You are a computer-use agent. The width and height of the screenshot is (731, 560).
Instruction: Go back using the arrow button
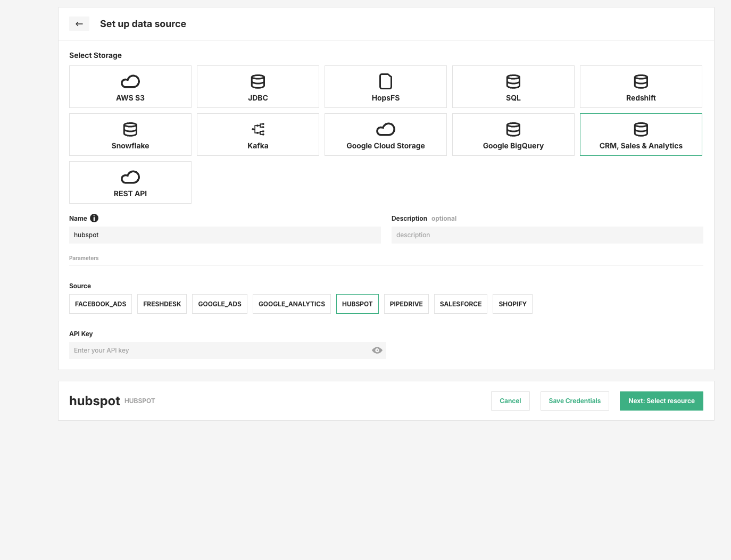[79, 23]
